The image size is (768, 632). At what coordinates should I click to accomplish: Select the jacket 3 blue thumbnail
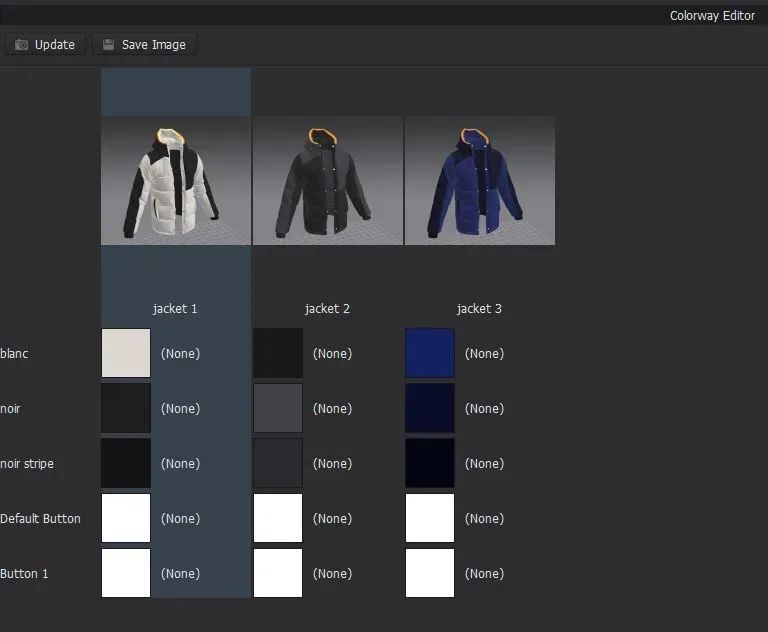480,180
